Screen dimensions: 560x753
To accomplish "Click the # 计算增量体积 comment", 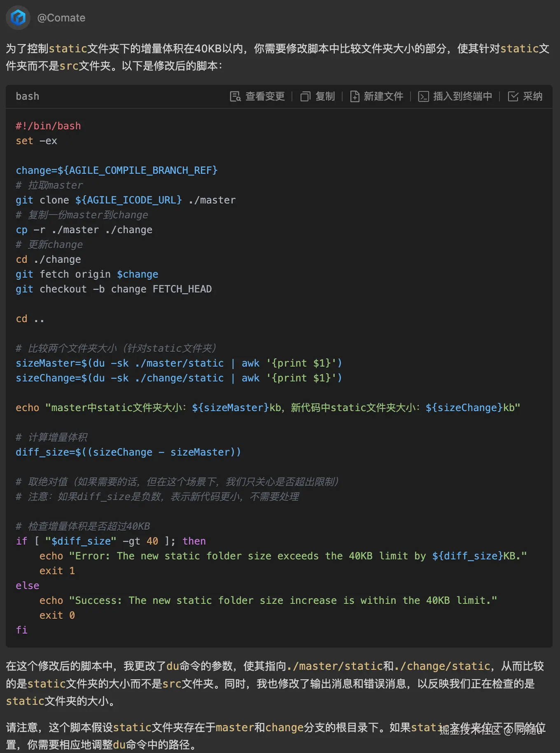I will (x=51, y=437).
